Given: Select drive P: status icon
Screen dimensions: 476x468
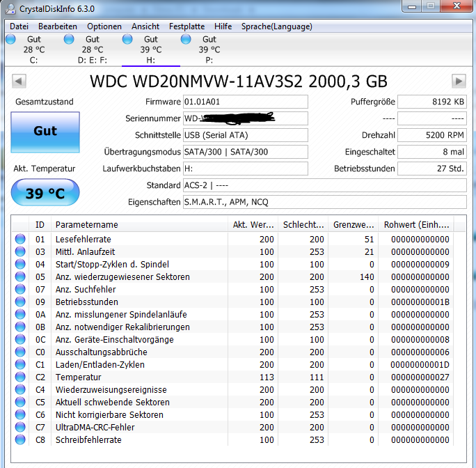Looking at the screenshot, I should 186,39.
